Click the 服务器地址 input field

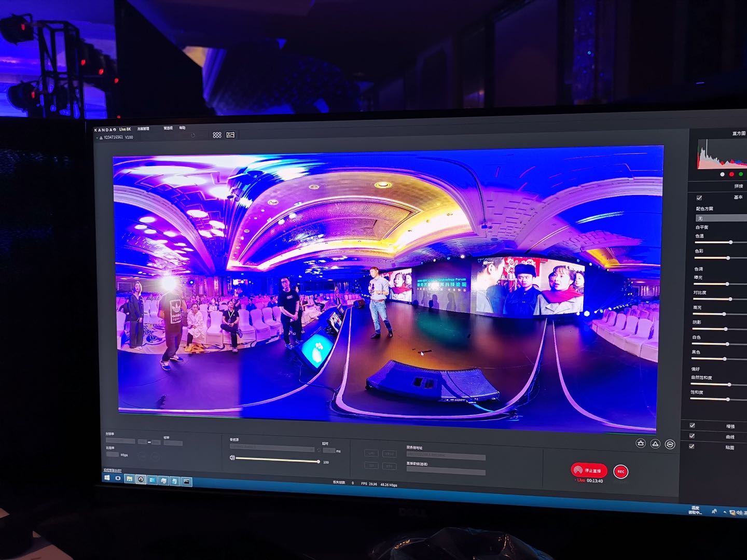[x=446, y=456]
